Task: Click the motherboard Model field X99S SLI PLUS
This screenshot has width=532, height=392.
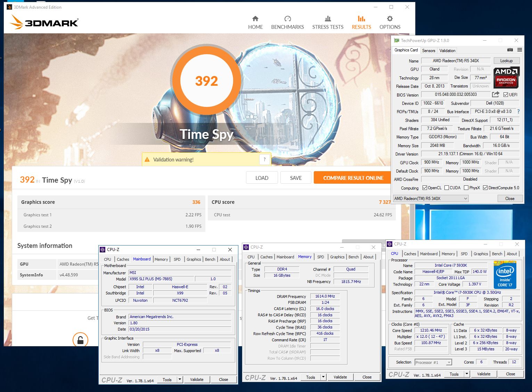Action: coord(161,279)
